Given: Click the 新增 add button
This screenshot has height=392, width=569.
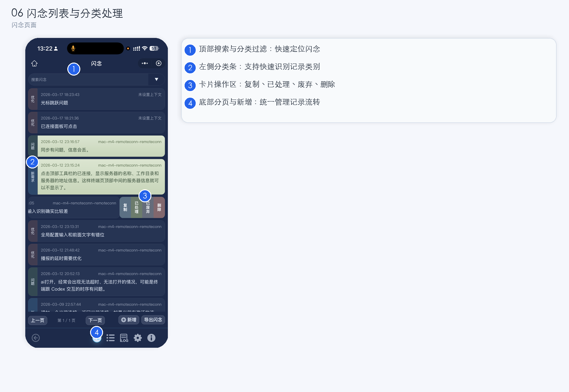Looking at the screenshot, I should point(129,320).
